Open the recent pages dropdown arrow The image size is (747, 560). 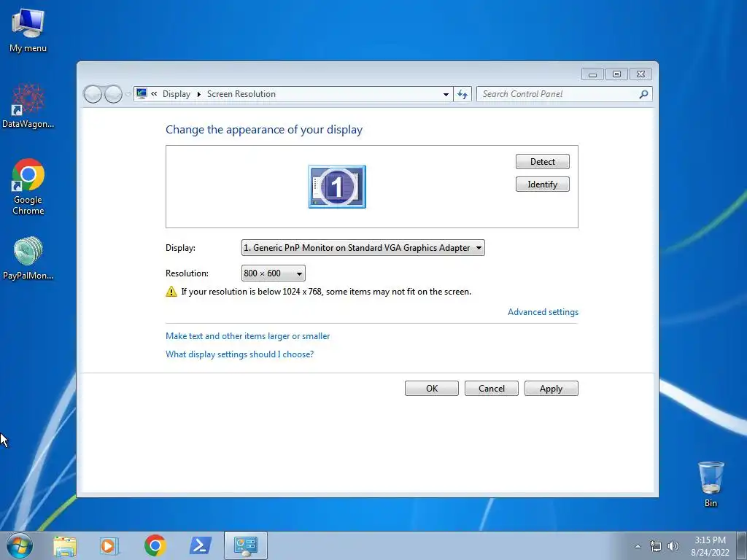(x=128, y=94)
